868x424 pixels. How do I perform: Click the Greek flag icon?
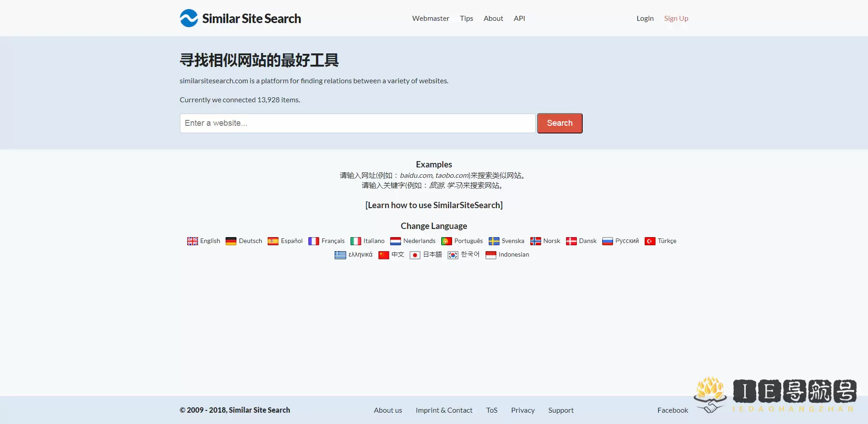click(340, 255)
